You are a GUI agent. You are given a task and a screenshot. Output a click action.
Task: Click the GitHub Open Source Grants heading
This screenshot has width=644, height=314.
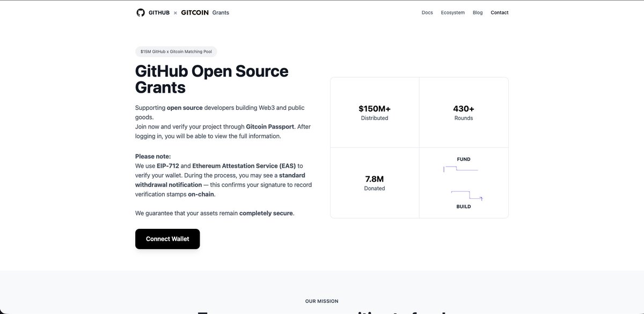pos(212,79)
